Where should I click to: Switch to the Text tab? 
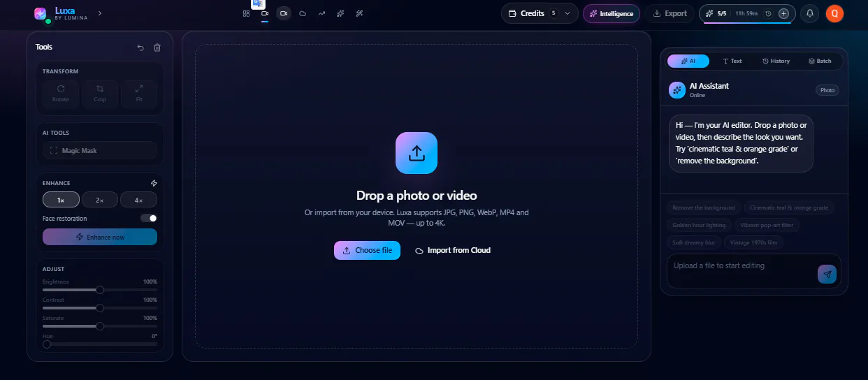(732, 61)
